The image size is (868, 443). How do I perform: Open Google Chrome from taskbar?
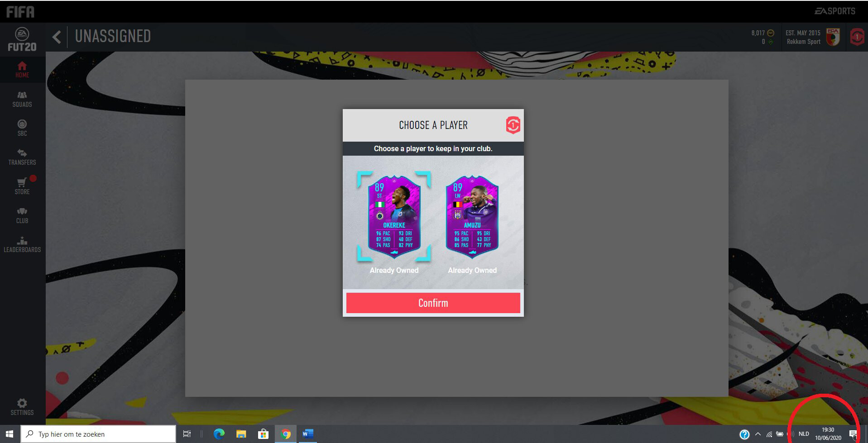(x=286, y=434)
